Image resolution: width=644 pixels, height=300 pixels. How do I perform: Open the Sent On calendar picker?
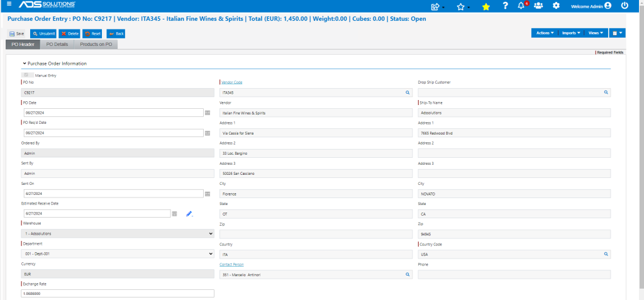pyautogui.click(x=208, y=194)
